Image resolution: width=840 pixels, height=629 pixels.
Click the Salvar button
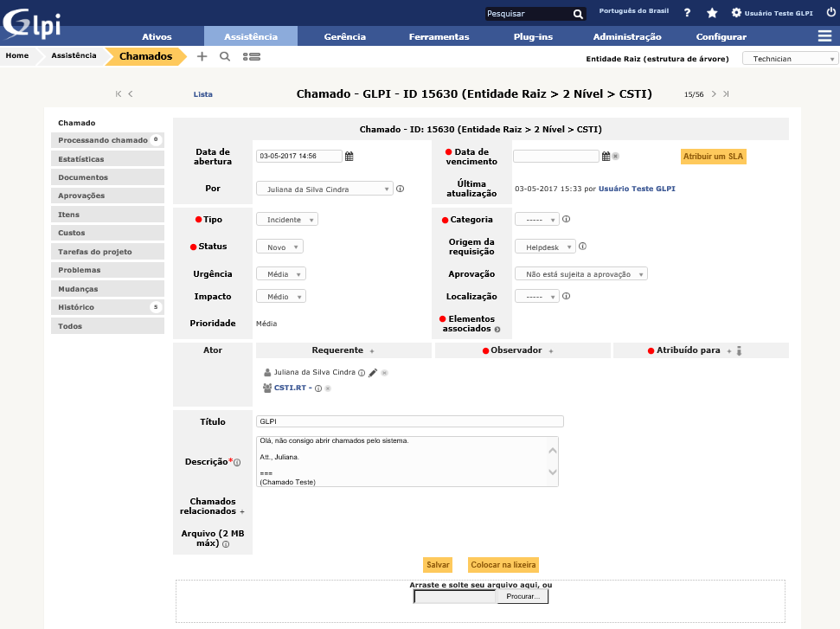[x=438, y=565]
